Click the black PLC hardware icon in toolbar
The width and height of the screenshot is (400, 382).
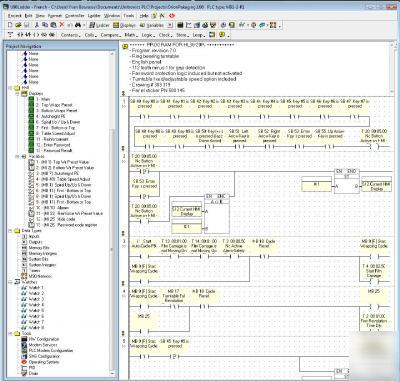(180, 25)
